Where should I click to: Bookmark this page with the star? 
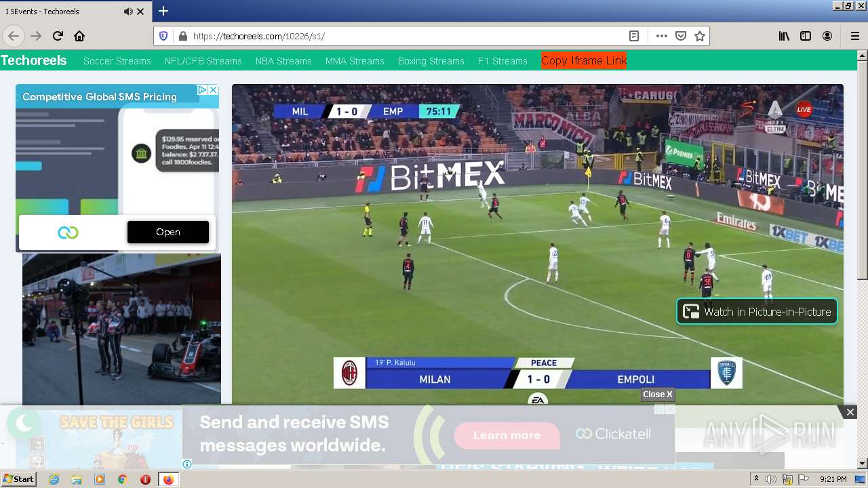coord(700,36)
